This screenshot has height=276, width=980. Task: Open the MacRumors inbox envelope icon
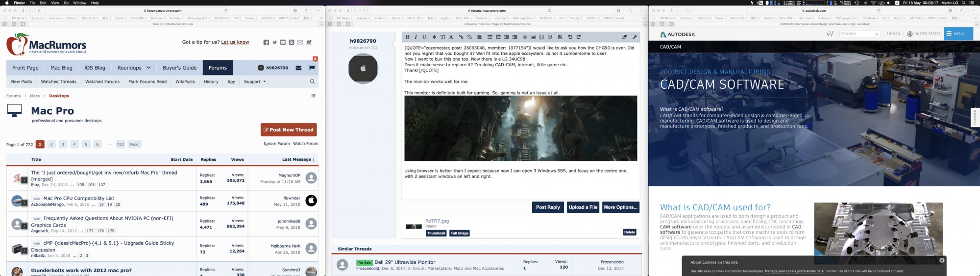[x=298, y=68]
